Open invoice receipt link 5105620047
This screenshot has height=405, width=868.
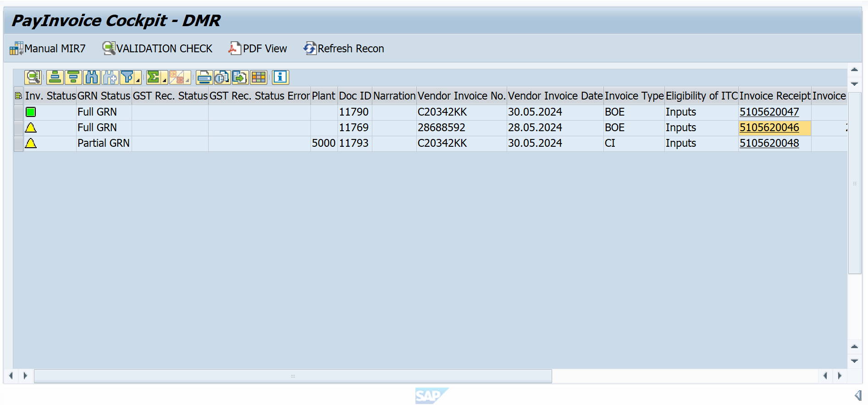(x=769, y=112)
